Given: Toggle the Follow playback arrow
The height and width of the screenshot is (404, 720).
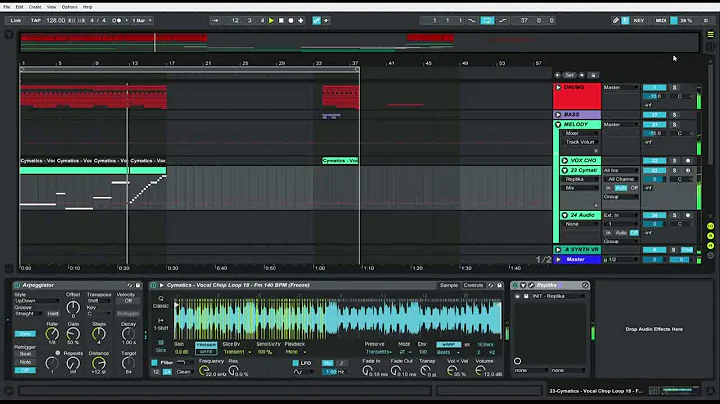Looking at the screenshot, I should coord(215,21).
